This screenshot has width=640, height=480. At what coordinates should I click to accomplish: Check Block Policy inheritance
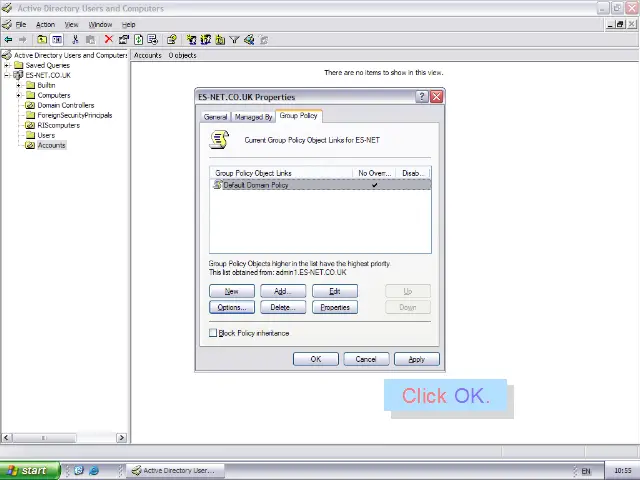[213, 333]
